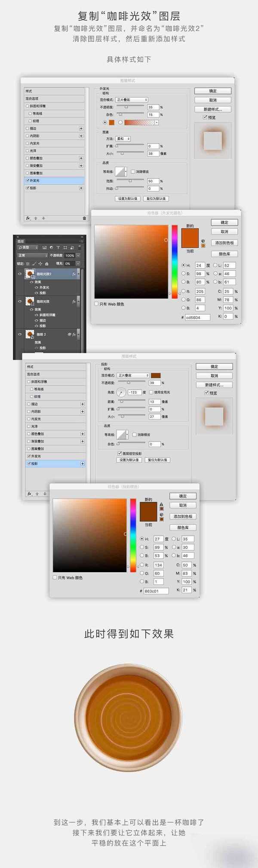Screen dimensions: 258x868
Task: Select 混合选项 in drop shadow dialog list
Action: [34, 374]
